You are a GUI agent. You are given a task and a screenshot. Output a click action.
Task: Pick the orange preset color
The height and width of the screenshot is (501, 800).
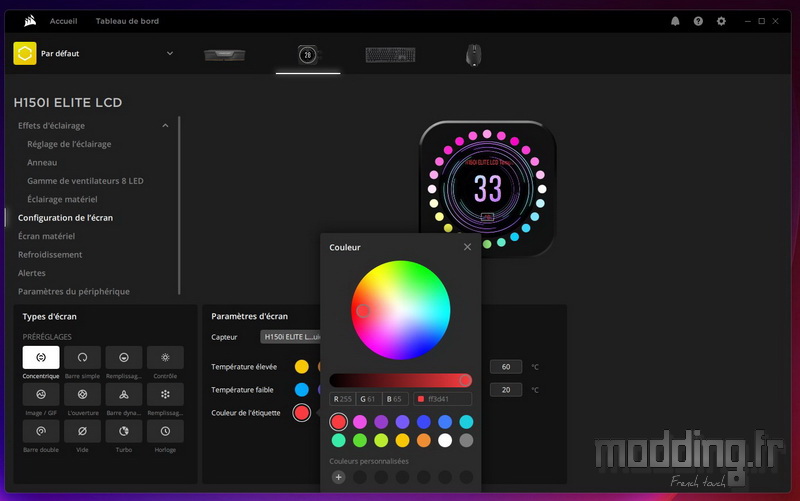(423, 440)
